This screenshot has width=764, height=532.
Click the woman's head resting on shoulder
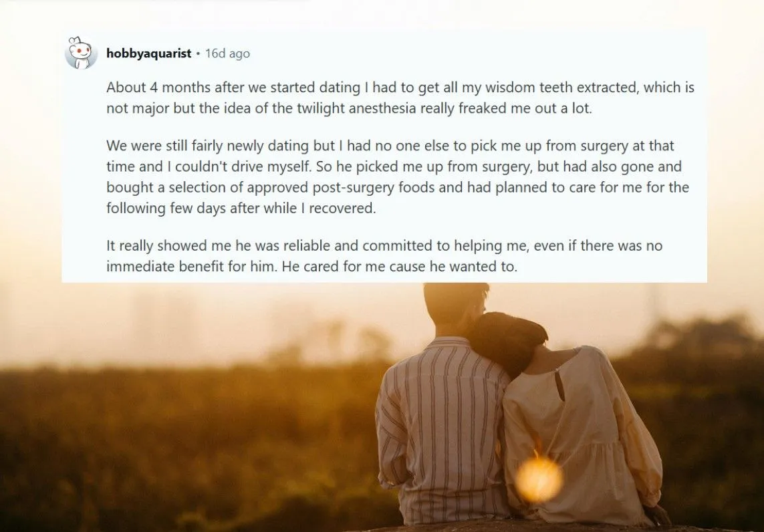tap(509, 338)
